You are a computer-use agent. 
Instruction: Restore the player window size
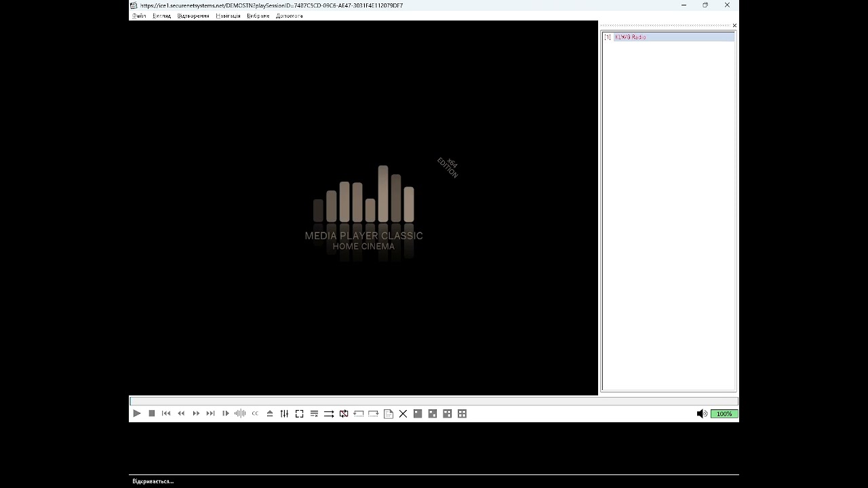tap(705, 5)
